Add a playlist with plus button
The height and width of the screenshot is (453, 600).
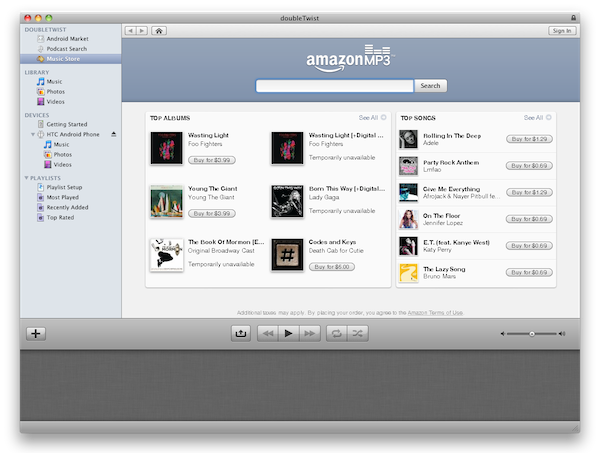[x=36, y=334]
